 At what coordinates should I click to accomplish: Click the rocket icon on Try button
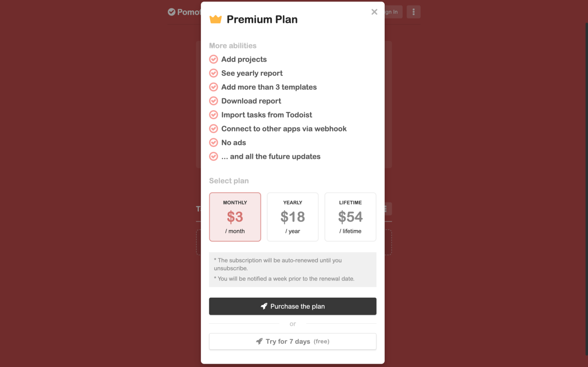(x=259, y=341)
